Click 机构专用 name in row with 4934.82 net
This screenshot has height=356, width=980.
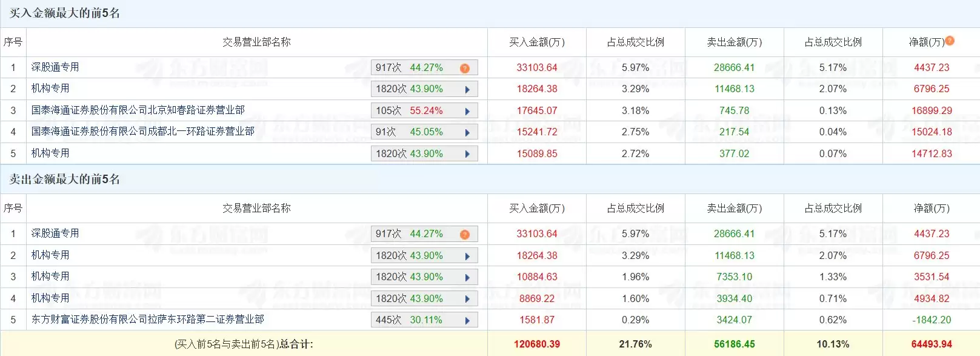click(50, 298)
